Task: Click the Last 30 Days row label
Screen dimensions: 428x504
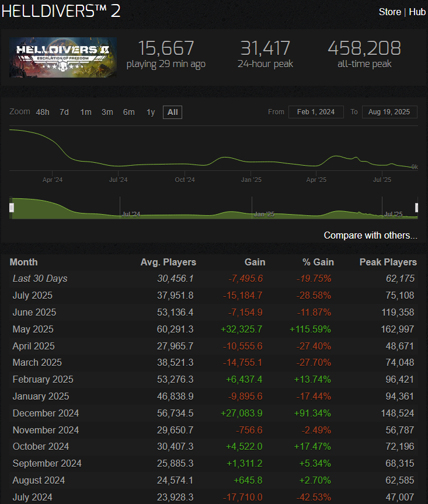Action: tap(40, 278)
